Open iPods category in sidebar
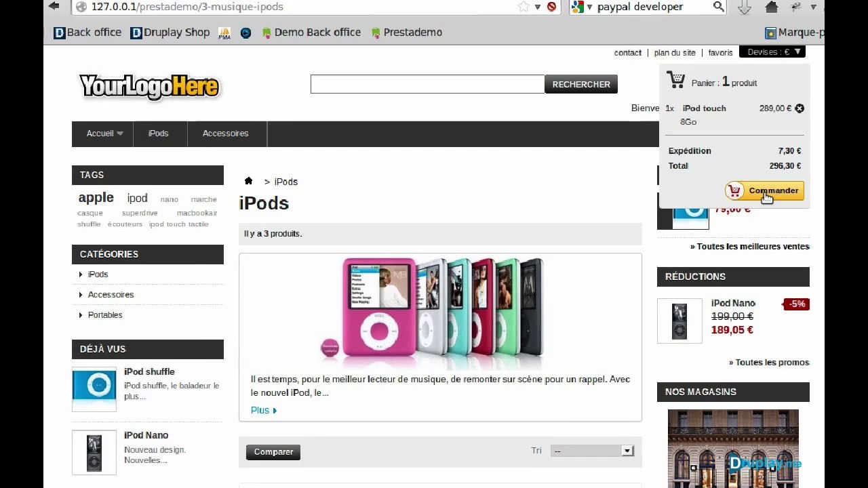 point(98,274)
